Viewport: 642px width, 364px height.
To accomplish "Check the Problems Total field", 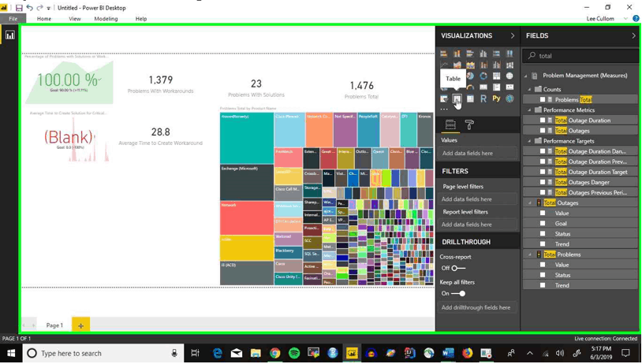I will click(x=543, y=100).
